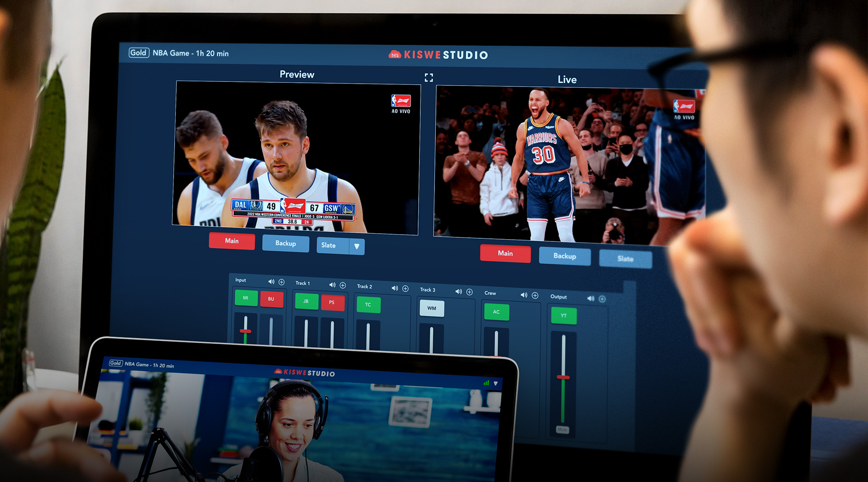Click the Crew plus icon
The height and width of the screenshot is (482, 868).
pyautogui.click(x=535, y=295)
